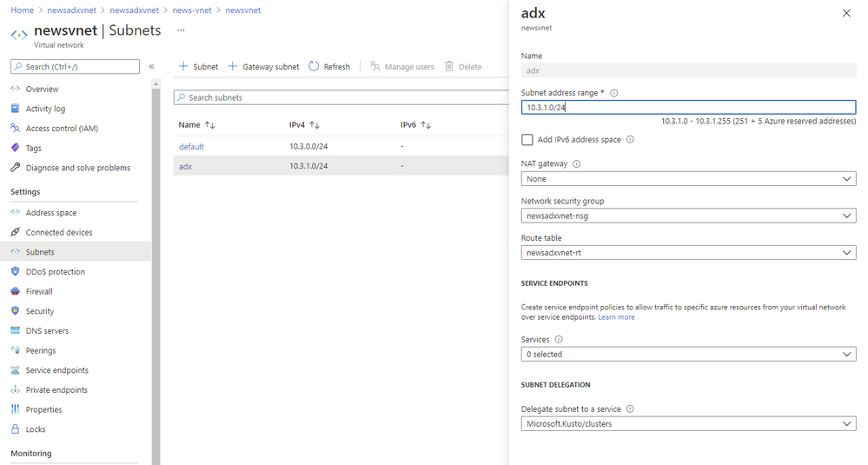
Task: Open the default subnet link
Action: point(191,146)
